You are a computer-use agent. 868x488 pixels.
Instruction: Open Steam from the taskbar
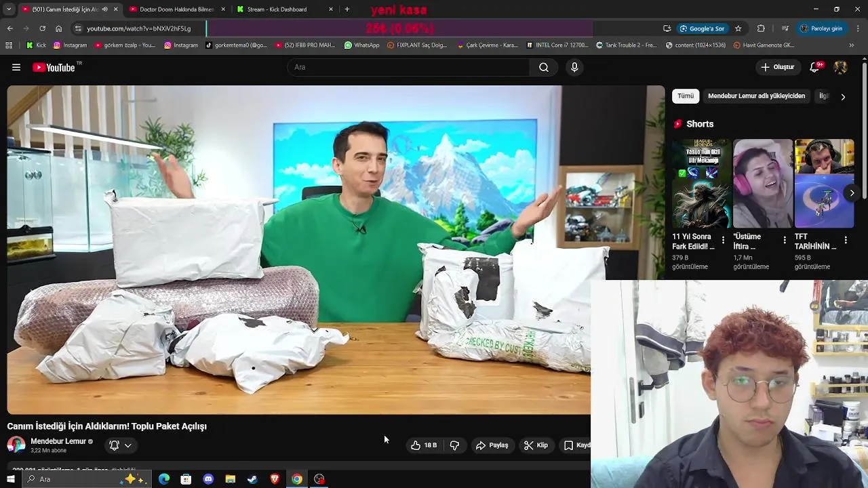point(252,479)
